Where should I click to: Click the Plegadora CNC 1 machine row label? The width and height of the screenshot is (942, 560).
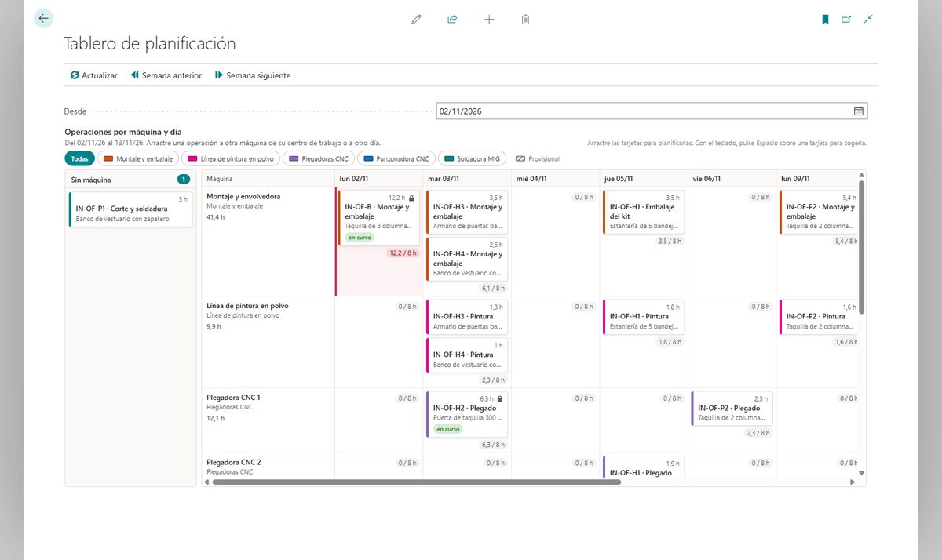click(x=233, y=398)
